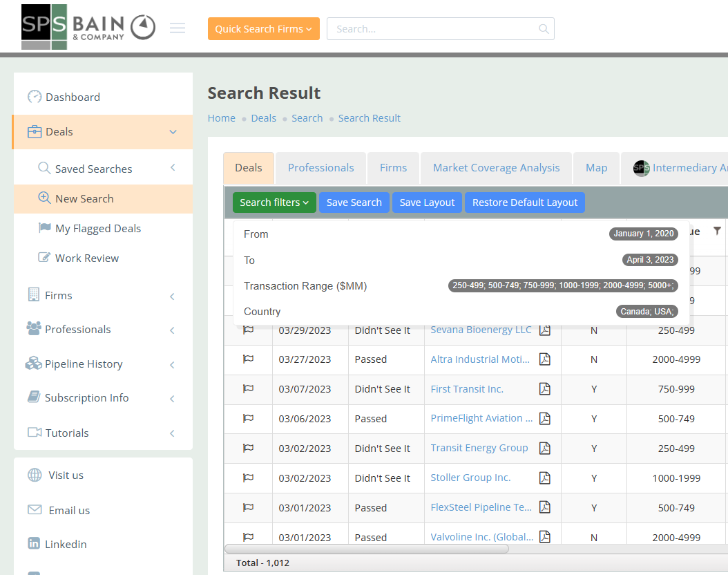
Task: Open PDF for First Transit Inc.
Action: click(x=544, y=389)
